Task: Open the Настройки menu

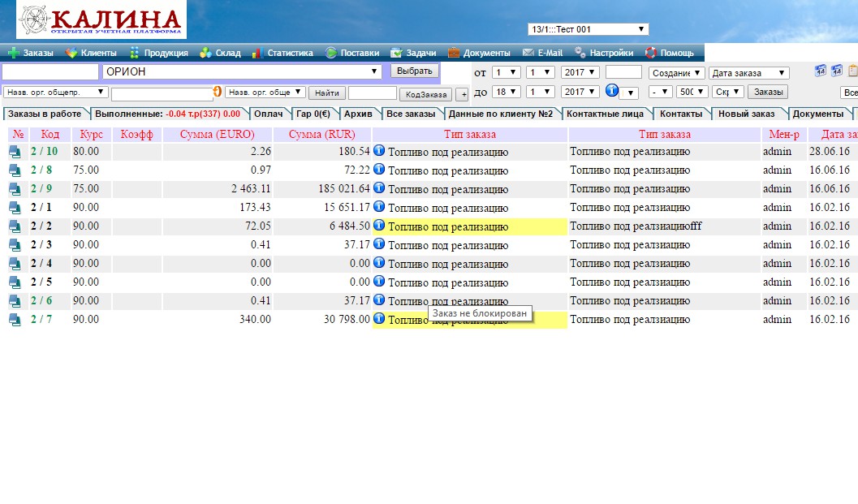Action: pos(604,53)
